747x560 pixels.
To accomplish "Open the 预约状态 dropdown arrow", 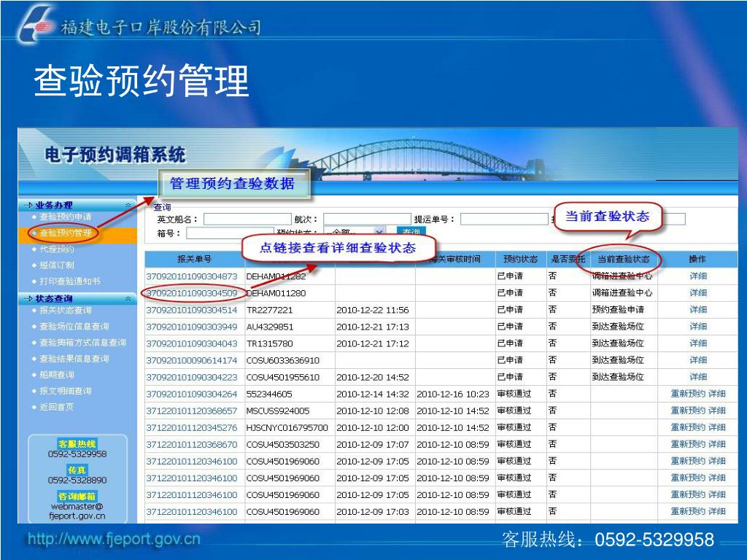I will [379, 232].
